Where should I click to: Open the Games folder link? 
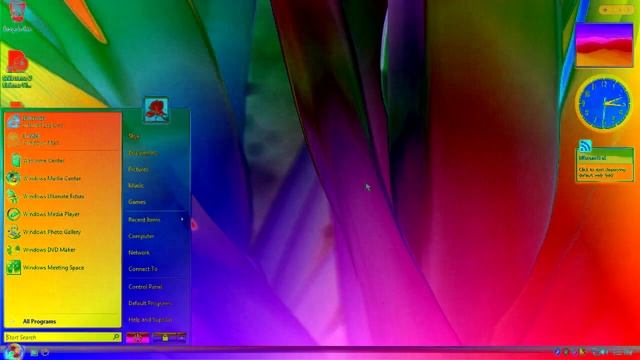(137, 202)
